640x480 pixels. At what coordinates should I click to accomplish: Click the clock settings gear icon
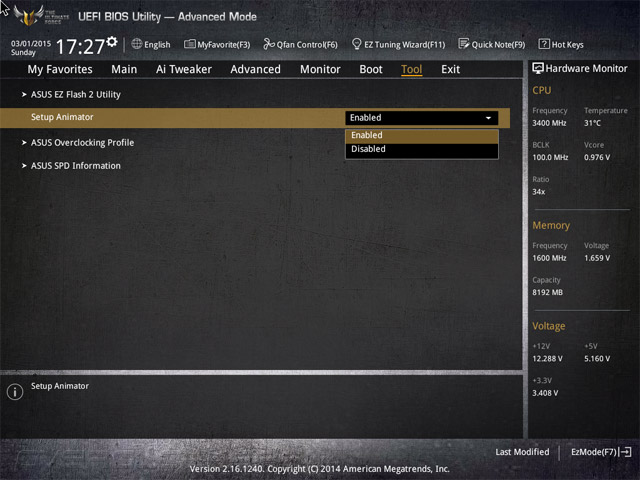[112, 41]
